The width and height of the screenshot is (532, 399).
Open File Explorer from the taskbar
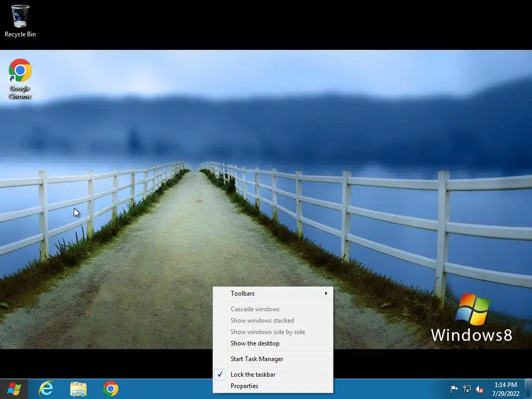click(78, 389)
